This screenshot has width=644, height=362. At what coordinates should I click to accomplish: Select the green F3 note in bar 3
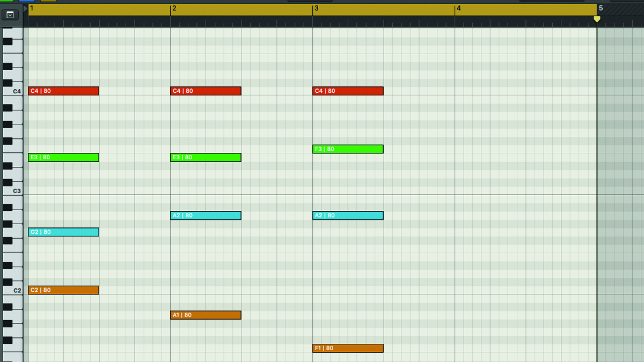click(x=348, y=149)
